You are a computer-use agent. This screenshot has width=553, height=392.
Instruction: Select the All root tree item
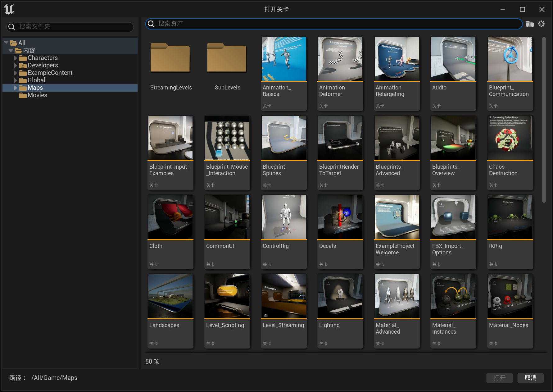point(70,43)
